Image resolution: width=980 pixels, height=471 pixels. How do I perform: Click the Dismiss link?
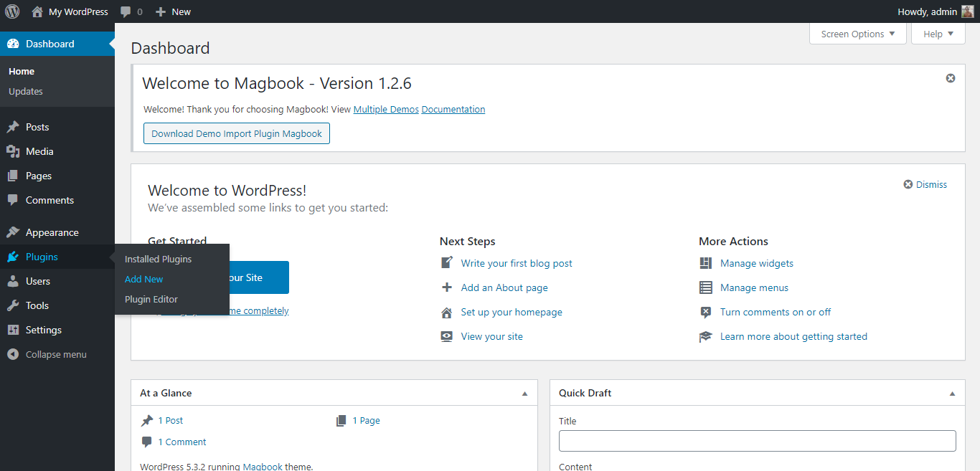point(931,184)
